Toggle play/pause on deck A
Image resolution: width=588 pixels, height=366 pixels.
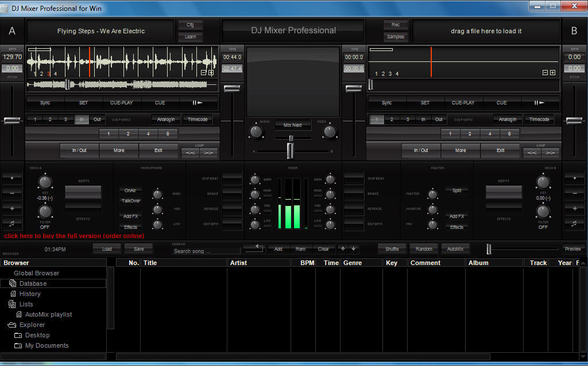(x=198, y=103)
